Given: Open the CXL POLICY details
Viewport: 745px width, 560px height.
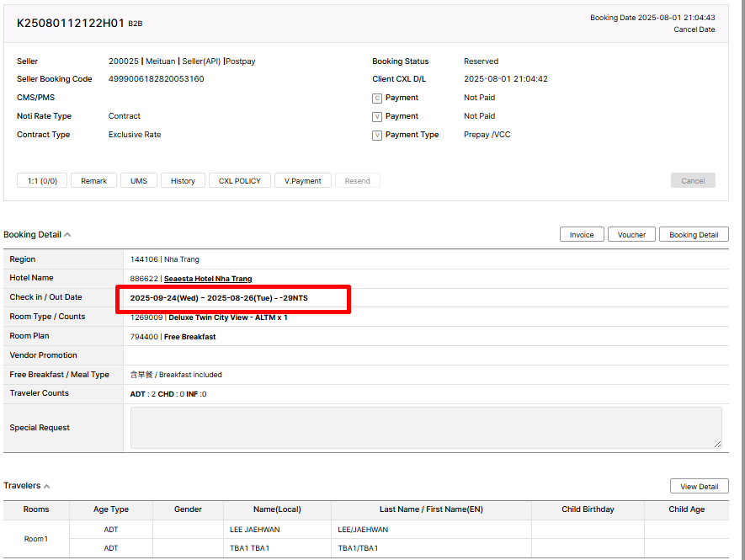Looking at the screenshot, I should pyautogui.click(x=240, y=181).
